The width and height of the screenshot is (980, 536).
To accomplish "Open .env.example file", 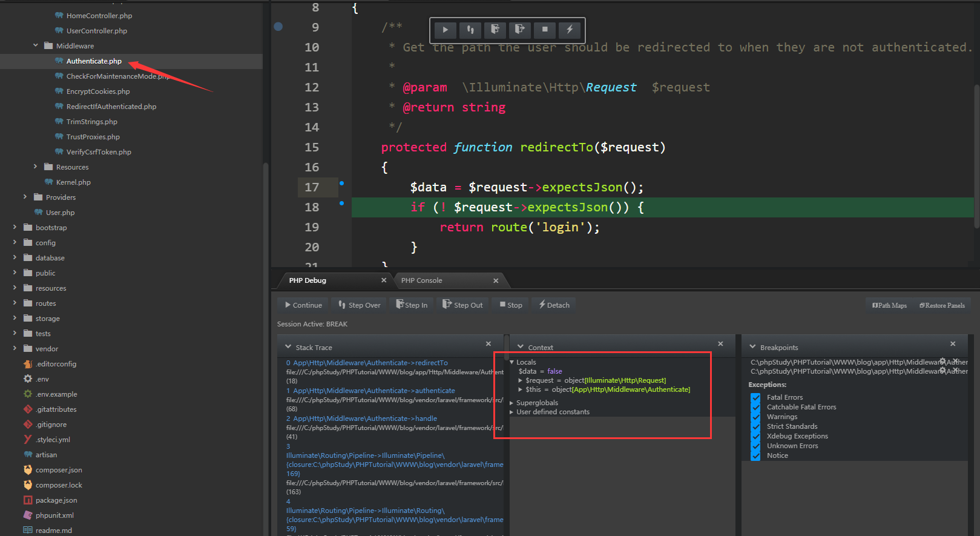I will point(56,394).
